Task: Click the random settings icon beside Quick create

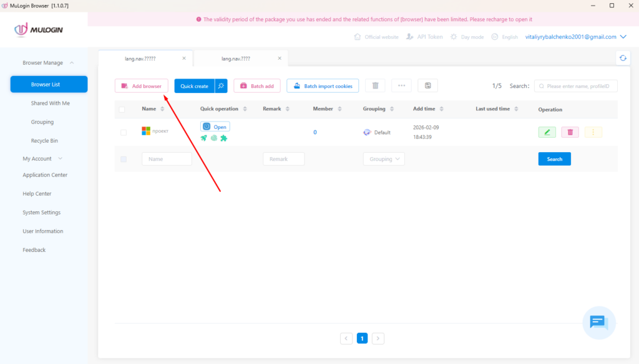Action: pyautogui.click(x=221, y=86)
